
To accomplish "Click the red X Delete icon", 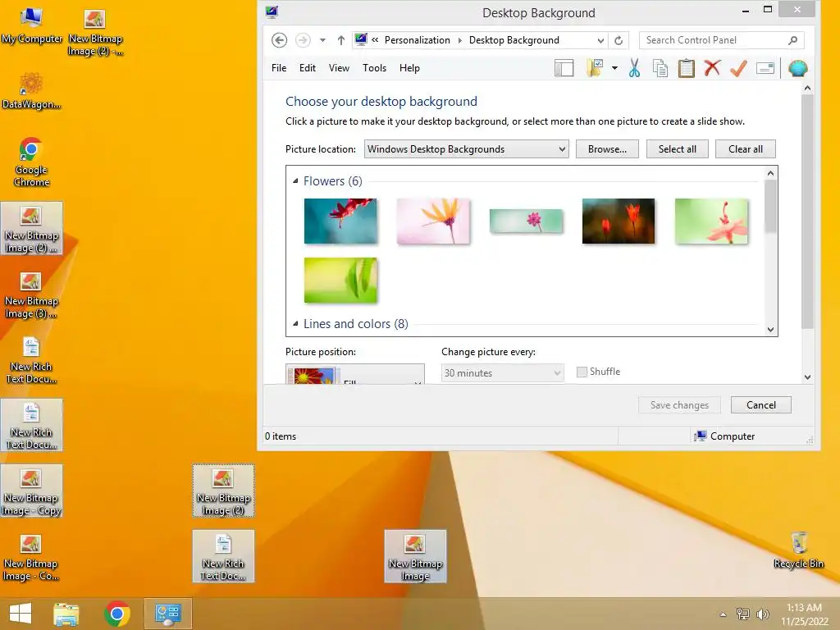I will [712, 68].
